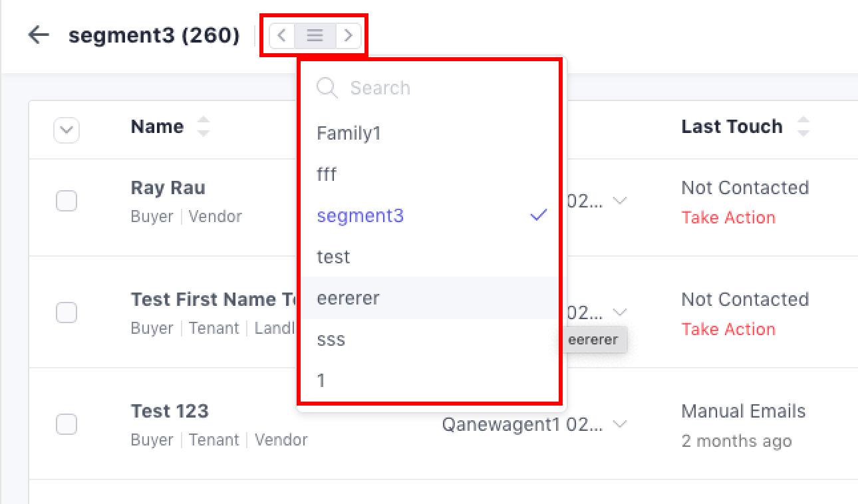
Task: Click the search magnifier icon in dropdown
Action: [x=327, y=88]
